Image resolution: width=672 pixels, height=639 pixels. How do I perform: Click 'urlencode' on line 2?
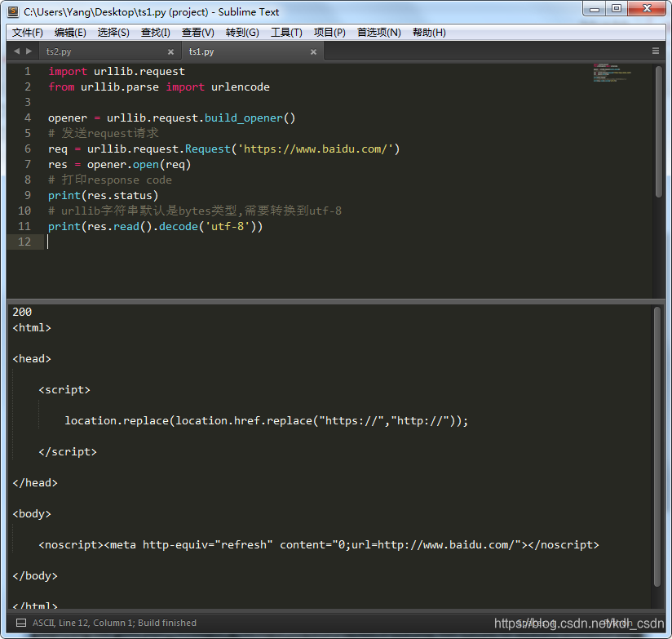(x=241, y=87)
